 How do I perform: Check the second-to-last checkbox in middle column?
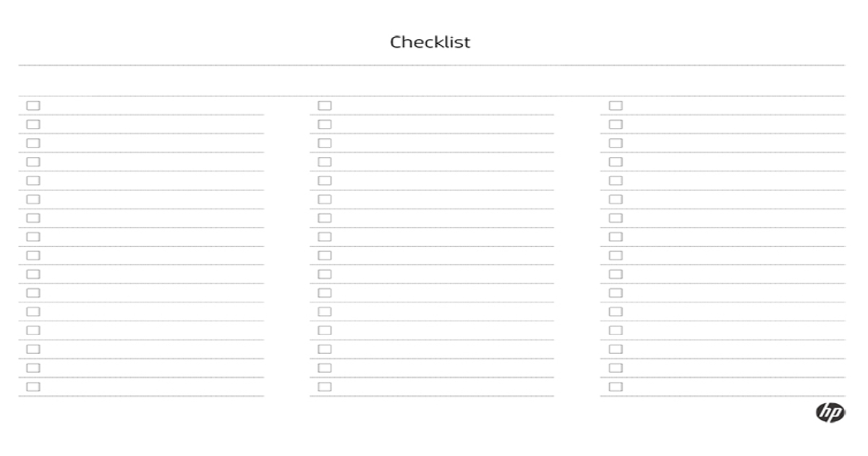click(325, 368)
